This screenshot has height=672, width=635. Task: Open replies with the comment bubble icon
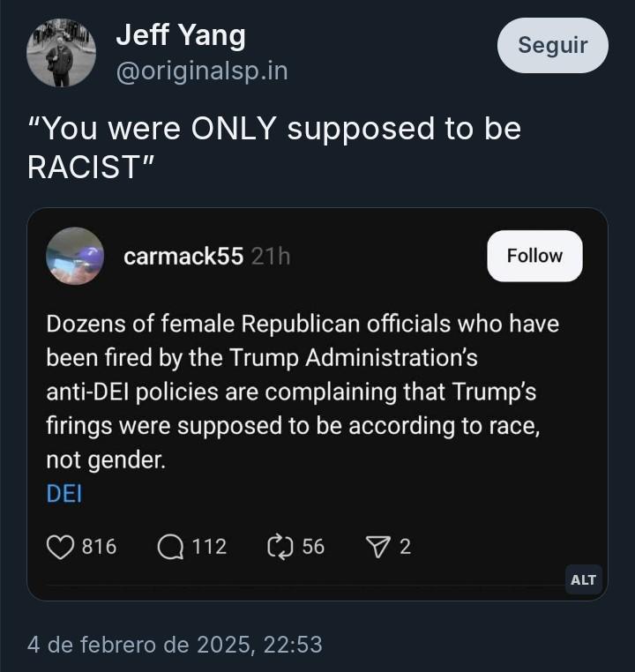pyautogui.click(x=170, y=547)
